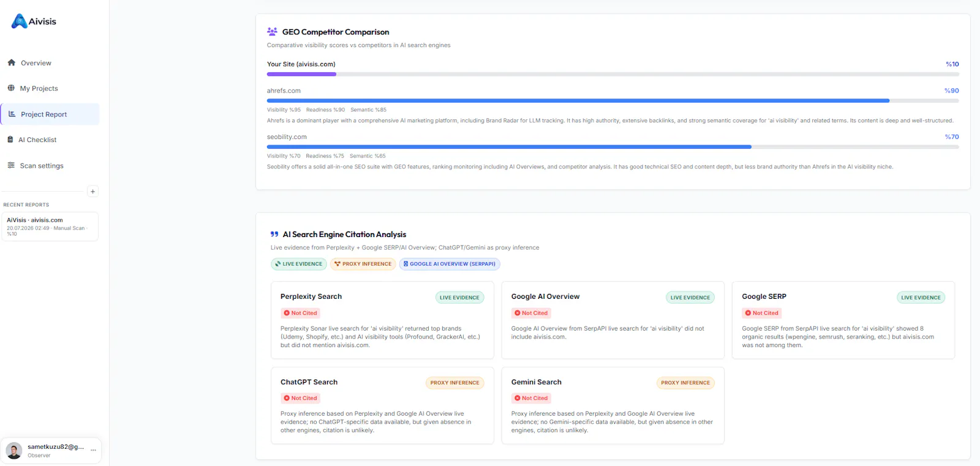Click the user avatar photo in the sidebar
Image resolution: width=980 pixels, height=466 pixels.
tap(14, 451)
